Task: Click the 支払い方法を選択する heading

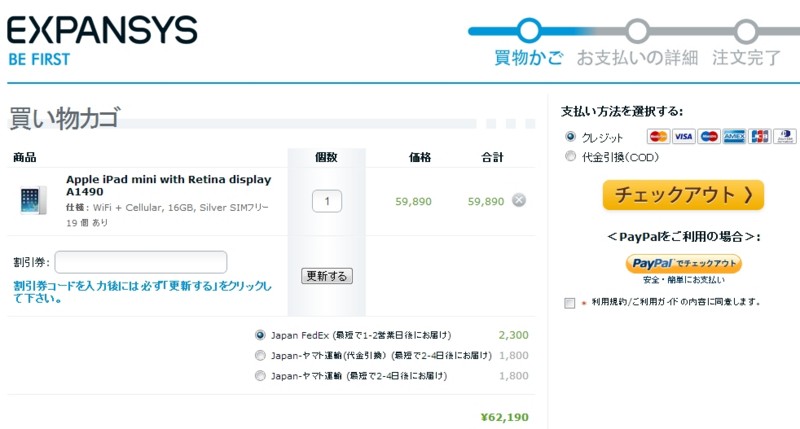Action: point(622,111)
